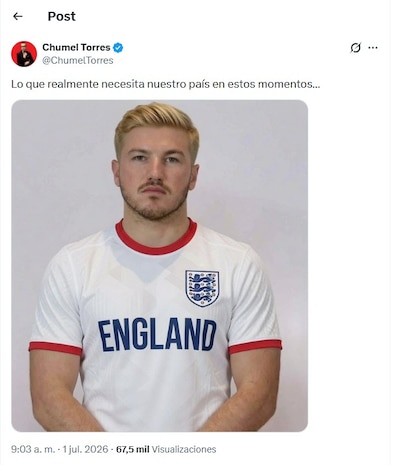Click the Three Lions crest on shirt

(202, 288)
